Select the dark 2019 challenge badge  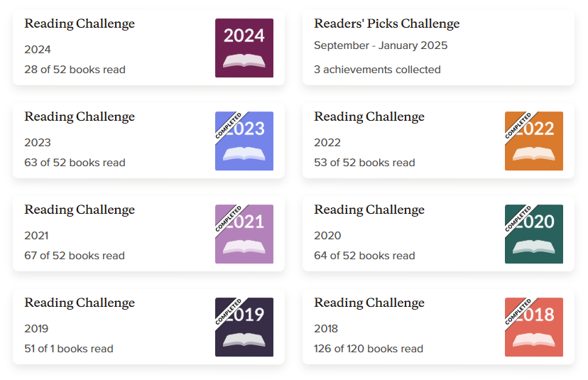point(244,327)
